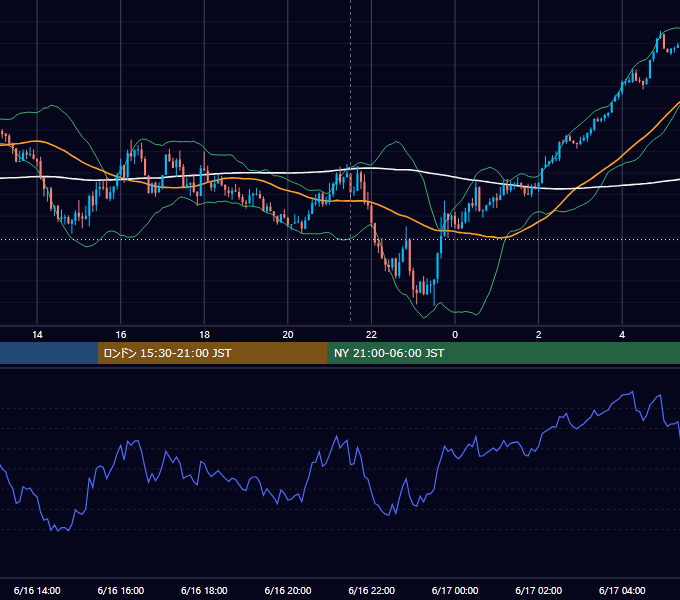The image size is (680, 600).
Task: Select the NY 21:00-06:00 JST session bar
Action: 503,353
